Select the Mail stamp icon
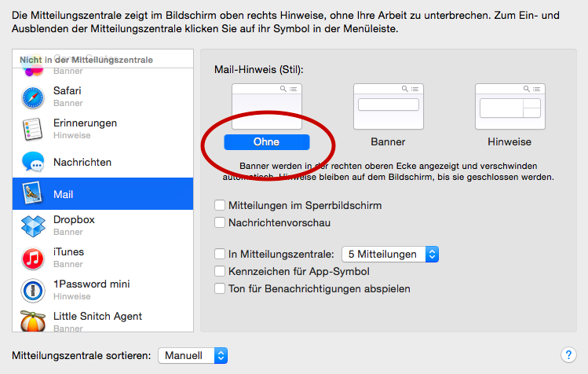 (x=33, y=194)
